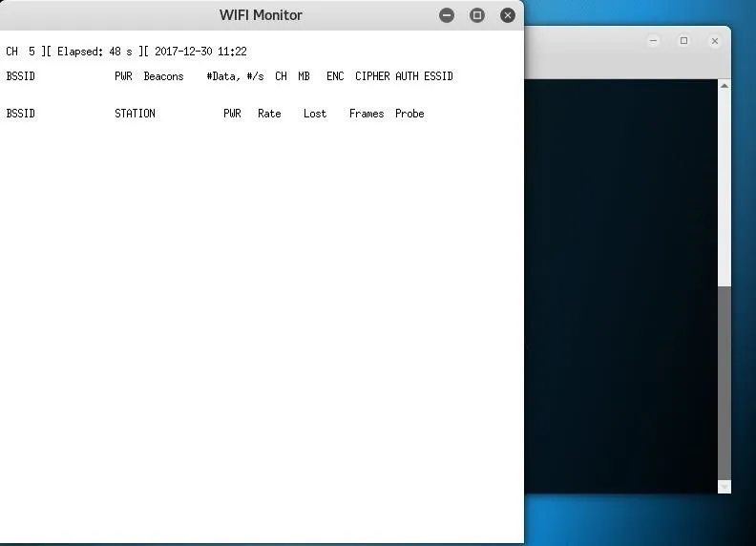Click "CH 5" channel indicator text

(21, 52)
